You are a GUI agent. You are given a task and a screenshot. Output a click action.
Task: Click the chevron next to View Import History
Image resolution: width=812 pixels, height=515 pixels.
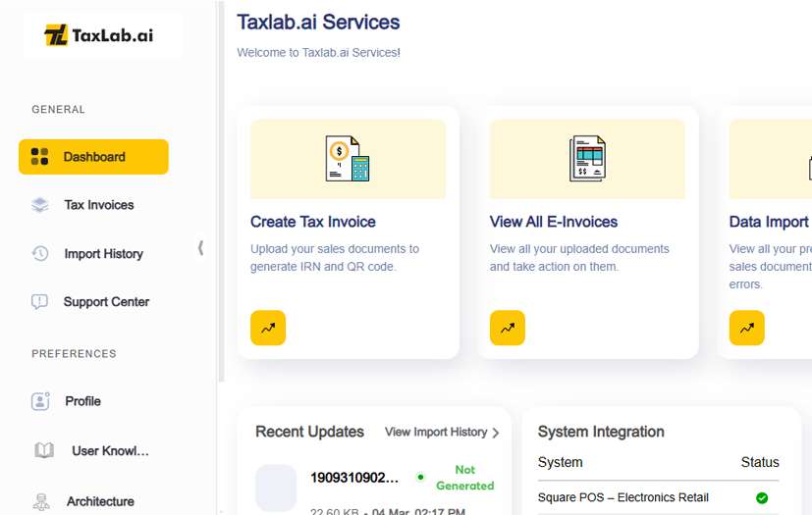[x=496, y=433]
